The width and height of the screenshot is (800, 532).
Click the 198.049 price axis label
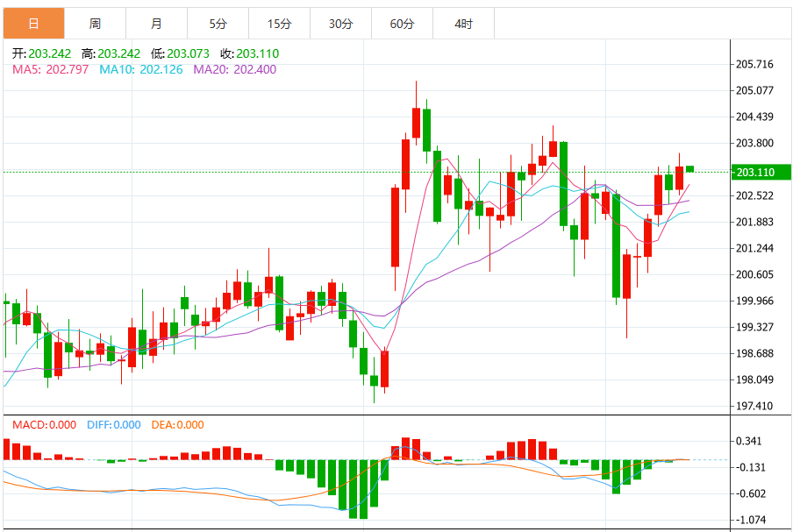754,379
